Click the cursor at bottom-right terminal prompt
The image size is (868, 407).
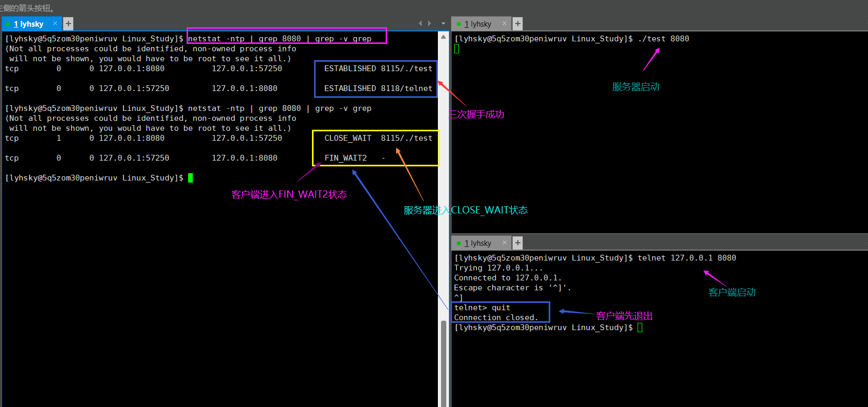click(x=640, y=327)
